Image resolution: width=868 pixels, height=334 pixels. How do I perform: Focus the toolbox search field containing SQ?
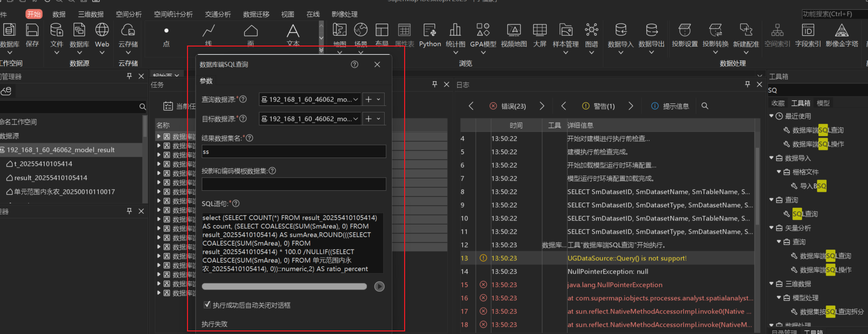pyautogui.click(x=817, y=90)
